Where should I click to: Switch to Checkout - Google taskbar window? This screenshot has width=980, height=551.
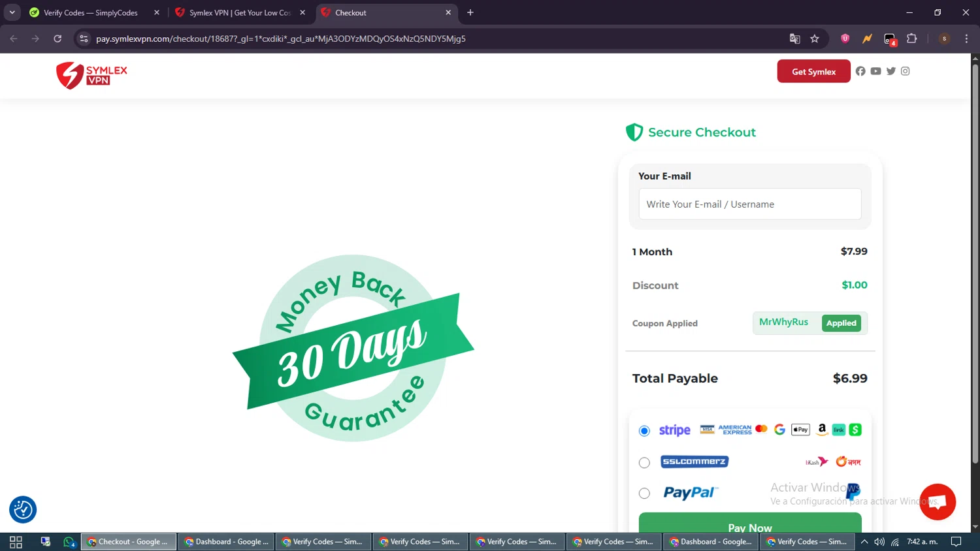click(129, 542)
